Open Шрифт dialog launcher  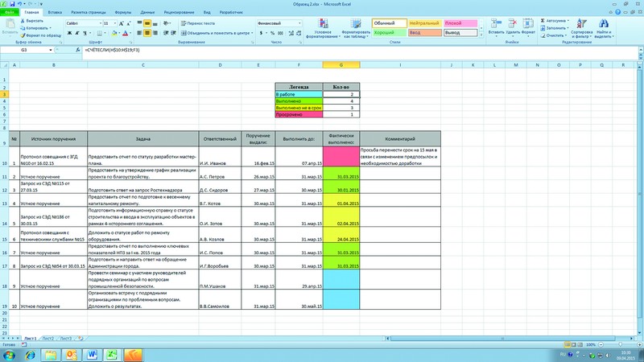[131, 43]
